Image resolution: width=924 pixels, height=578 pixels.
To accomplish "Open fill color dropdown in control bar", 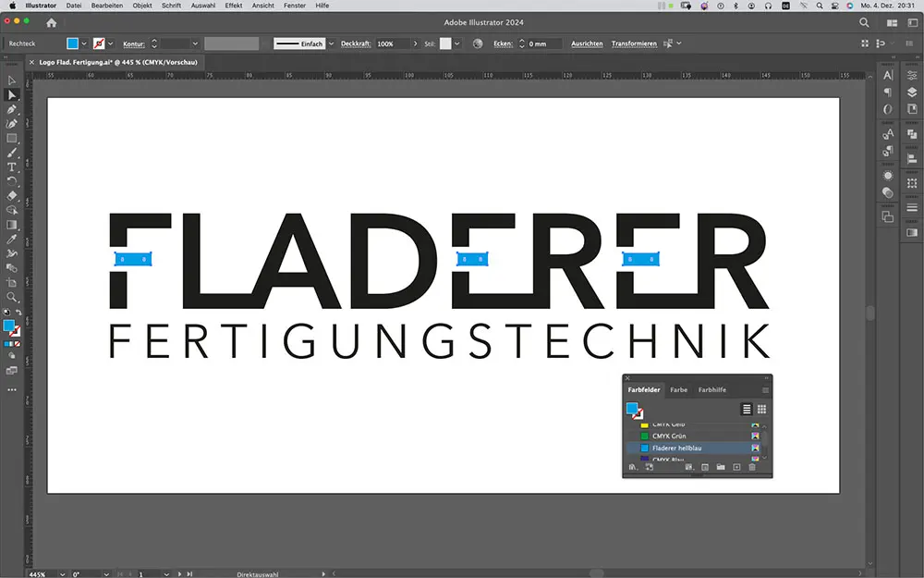I will 84,43.
